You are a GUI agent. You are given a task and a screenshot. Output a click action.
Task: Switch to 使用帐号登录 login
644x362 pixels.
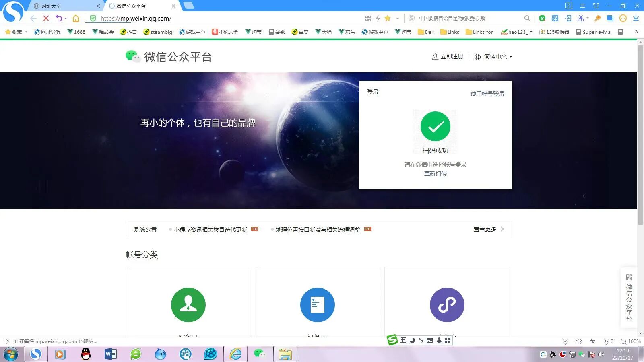click(487, 94)
